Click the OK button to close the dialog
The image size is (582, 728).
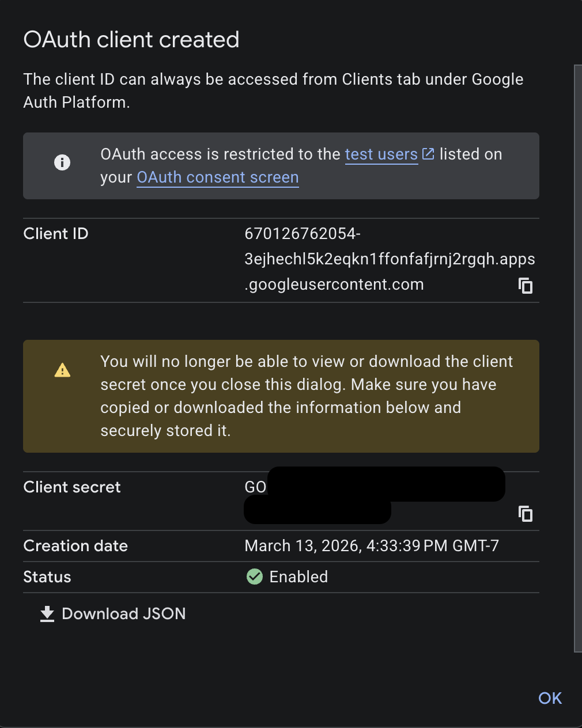[549, 697]
